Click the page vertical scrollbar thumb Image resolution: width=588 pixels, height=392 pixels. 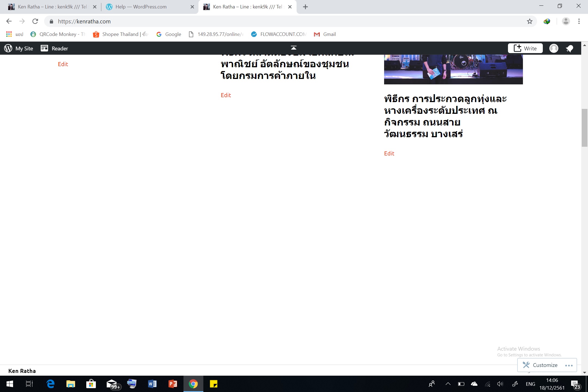[x=584, y=128]
